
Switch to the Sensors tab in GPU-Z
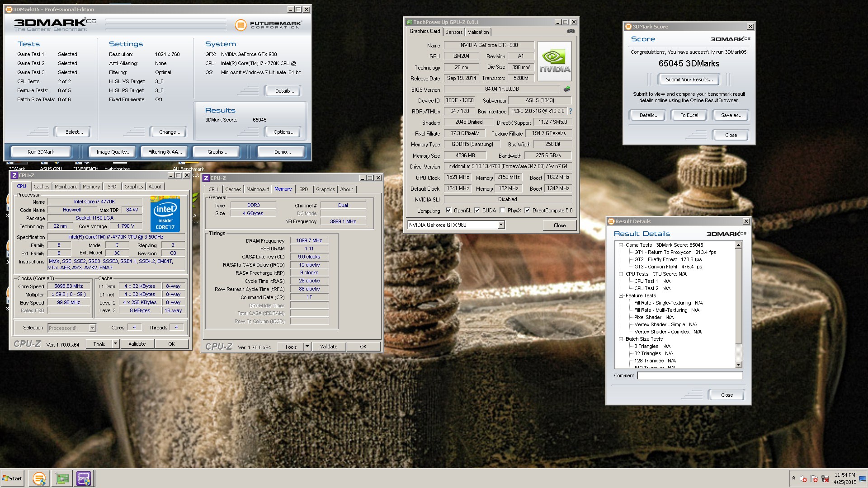pyautogui.click(x=454, y=32)
